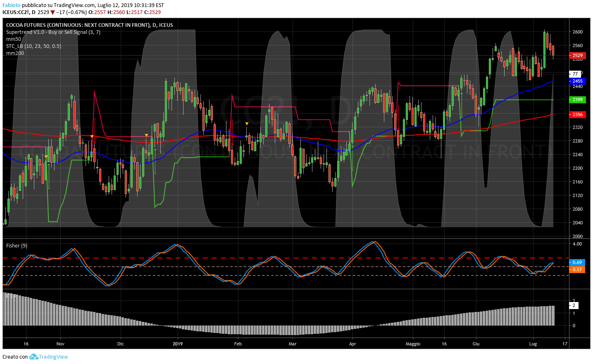Screen dimensions: 593x364
Task: Open the FabioIo author profile link
Action: coord(12,5)
